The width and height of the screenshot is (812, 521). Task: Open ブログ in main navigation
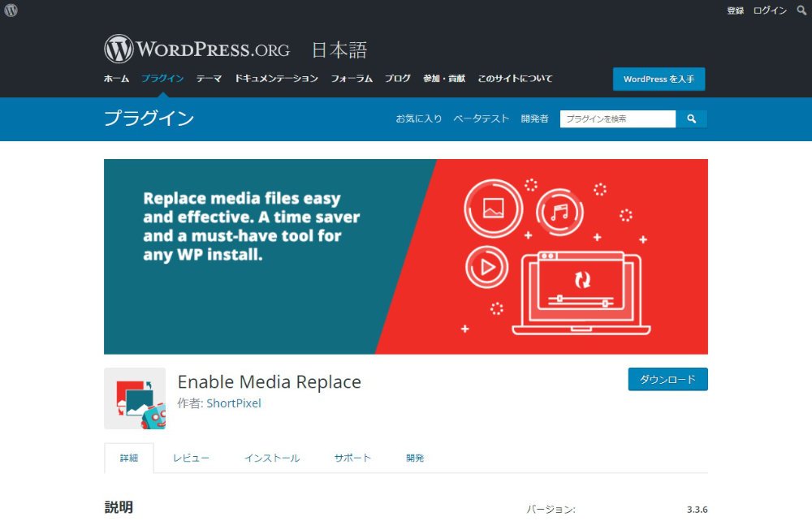click(x=398, y=79)
